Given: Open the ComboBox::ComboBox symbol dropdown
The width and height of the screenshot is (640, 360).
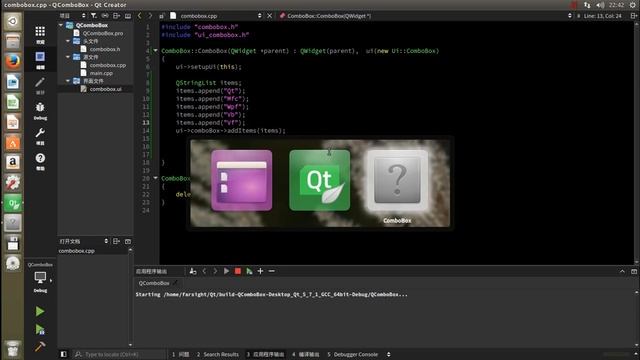Looking at the screenshot, I should (x=570, y=16).
